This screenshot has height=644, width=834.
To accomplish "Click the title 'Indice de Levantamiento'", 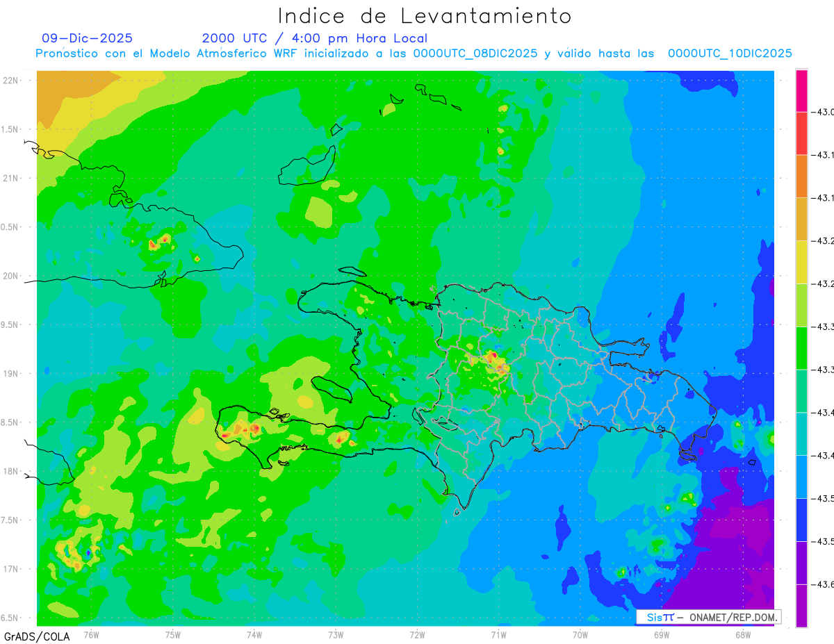I will [x=425, y=15].
